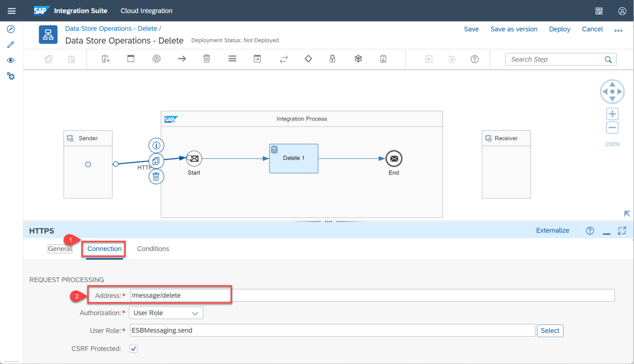Zoom out with the minus button

click(613, 128)
